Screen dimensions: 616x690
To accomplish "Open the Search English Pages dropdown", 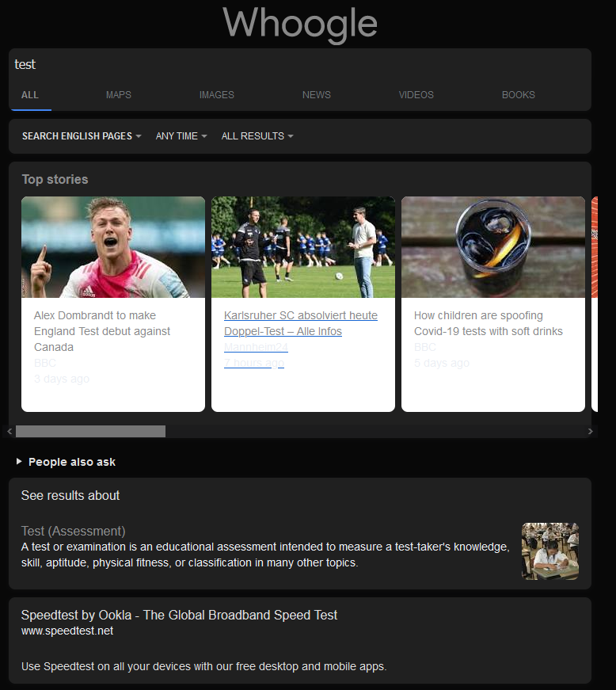I will click(82, 136).
